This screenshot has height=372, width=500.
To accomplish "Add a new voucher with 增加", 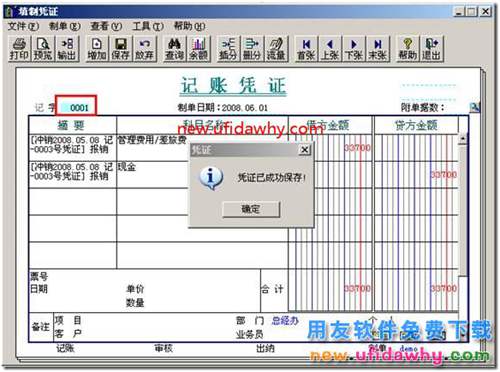I will 97,49.
